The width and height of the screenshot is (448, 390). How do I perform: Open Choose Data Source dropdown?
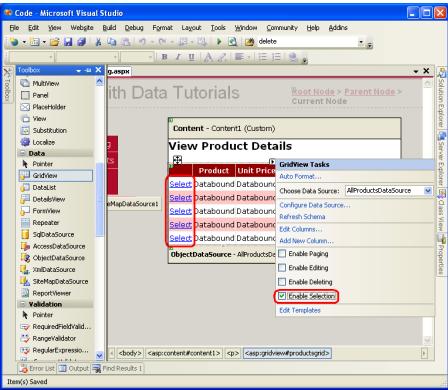(428, 191)
